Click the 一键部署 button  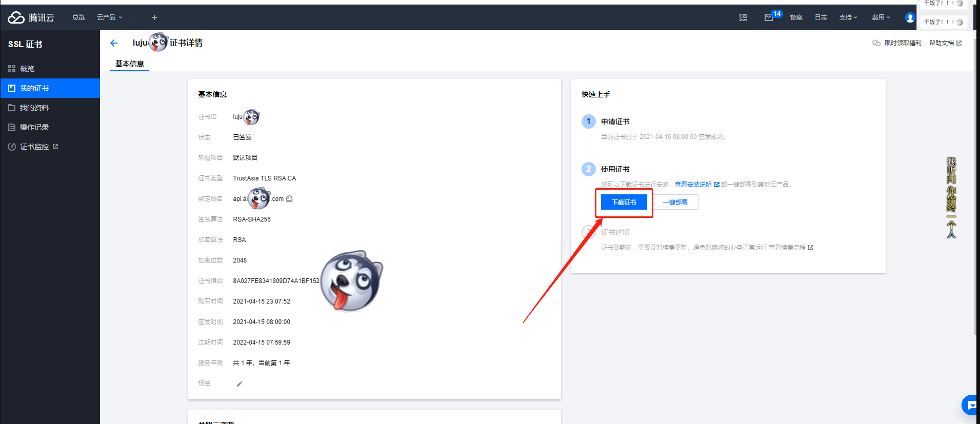pyautogui.click(x=675, y=203)
